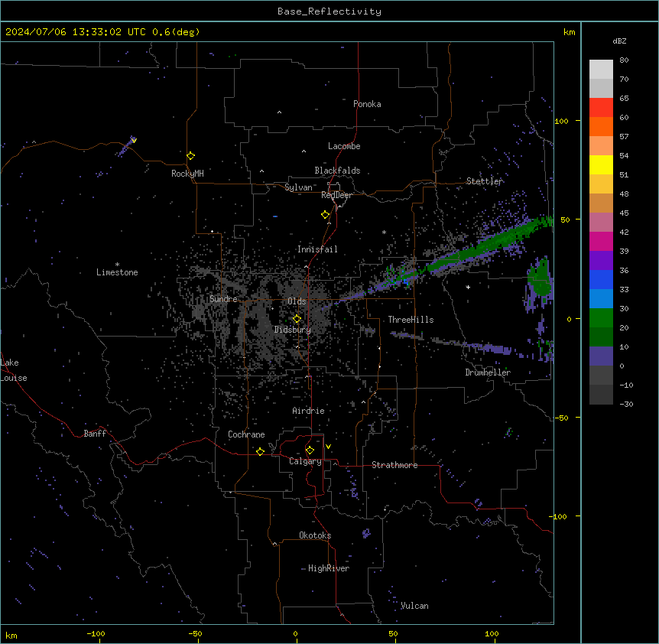Click the Innisfail city label

coord(317,249)
